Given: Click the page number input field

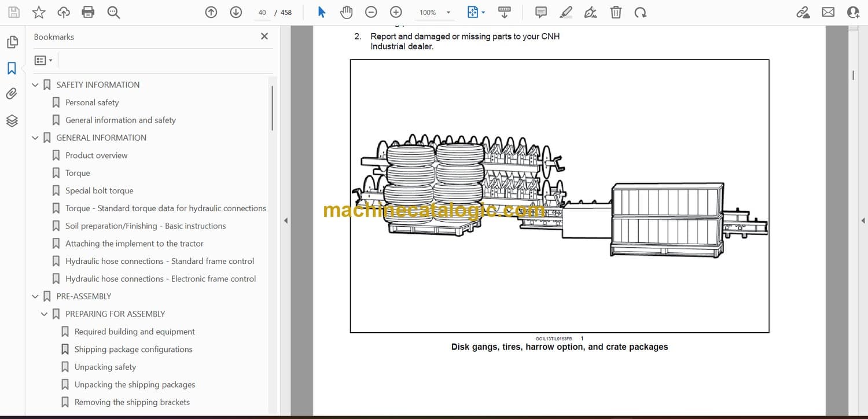Looking at the screenshot, I should click(262, 12).
